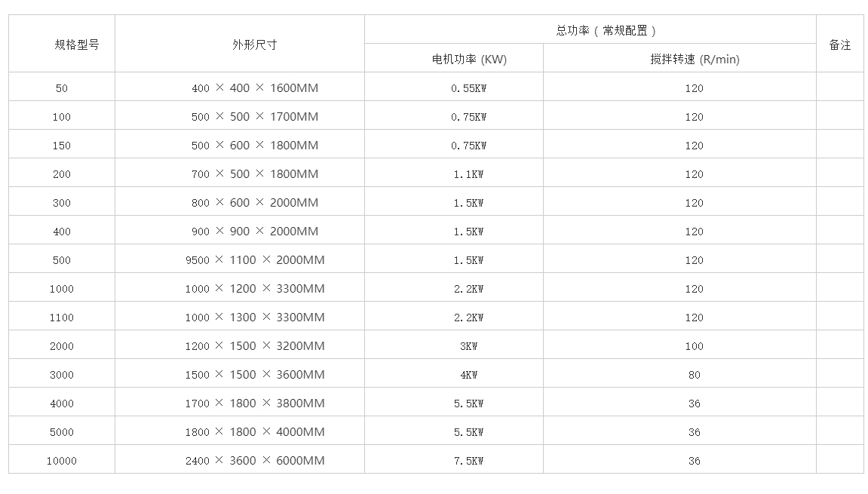This screenshot has width=868, height=494.
Task: Select the stirring speed 100 cell
Action: [695, 346]
